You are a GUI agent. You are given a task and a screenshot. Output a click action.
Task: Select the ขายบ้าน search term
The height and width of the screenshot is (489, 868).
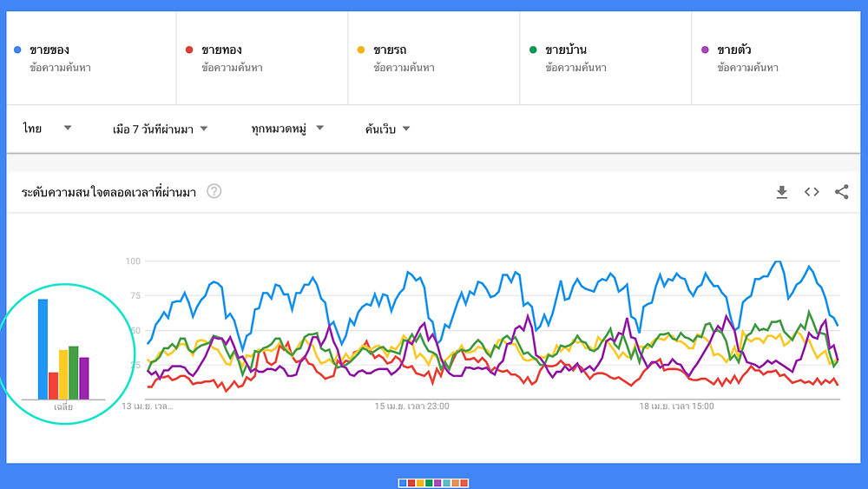point(566,50)
